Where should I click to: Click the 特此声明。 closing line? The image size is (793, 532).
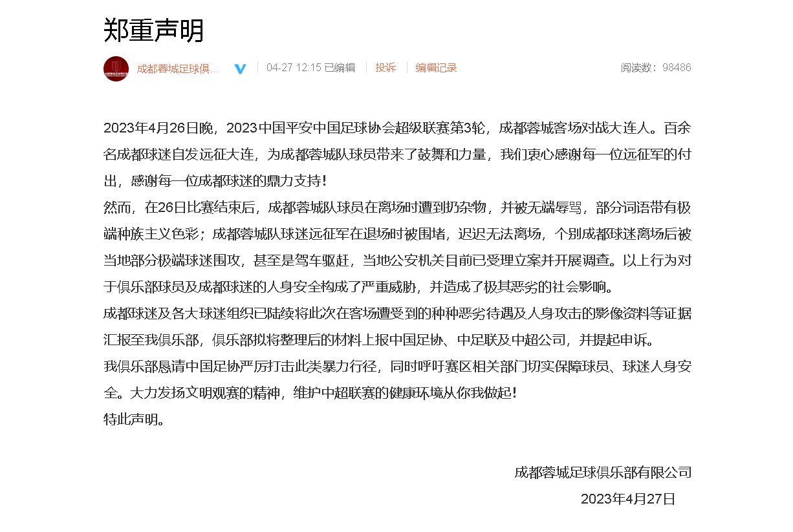coord(135,420)
